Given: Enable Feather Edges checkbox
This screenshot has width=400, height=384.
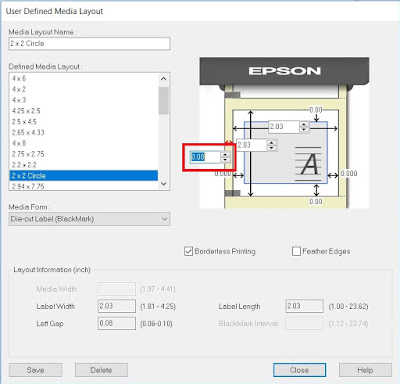Looking at the screenshot, I should pyautogui.click(x=296, y=251).
